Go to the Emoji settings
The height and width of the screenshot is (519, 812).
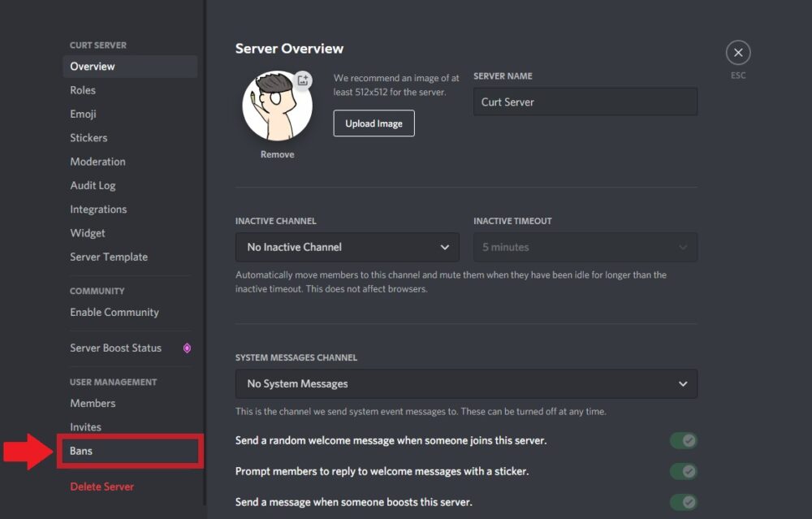click(83, 114)
